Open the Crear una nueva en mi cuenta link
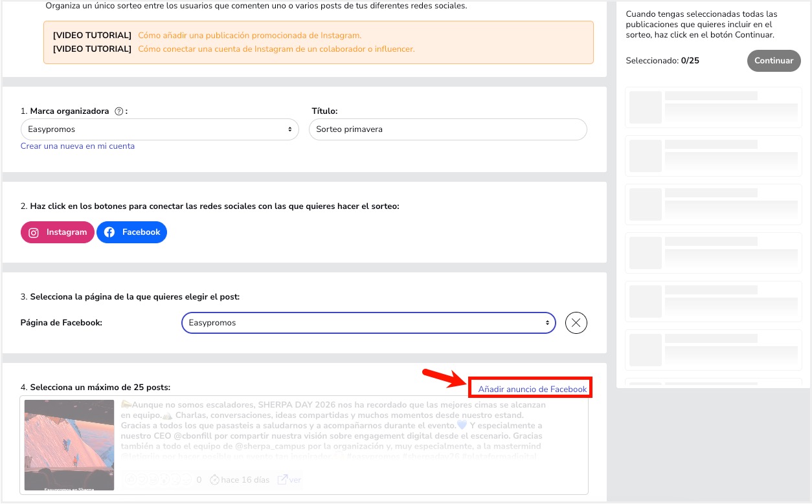 pyautogui.click(x=78, y=146)
